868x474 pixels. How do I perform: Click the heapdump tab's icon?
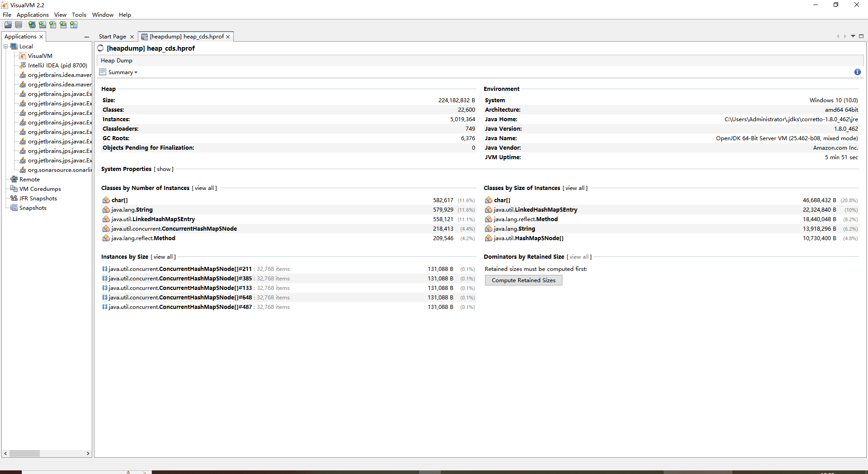[x=144, y=37]
